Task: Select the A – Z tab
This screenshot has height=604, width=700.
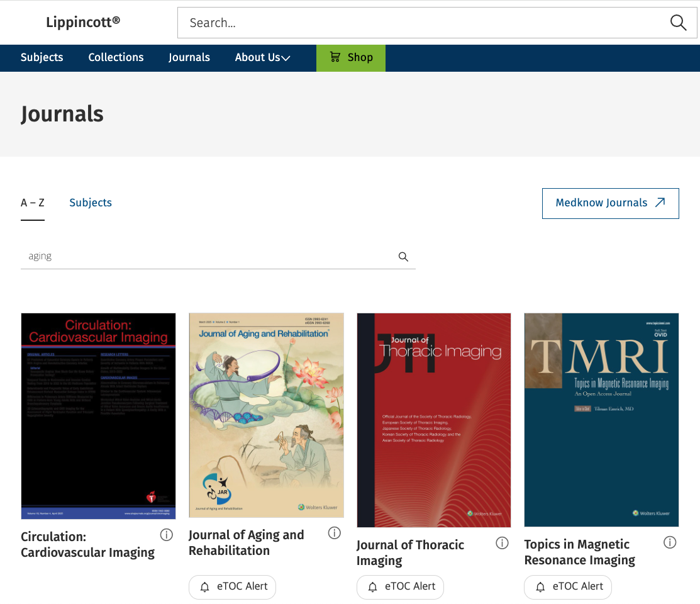Action: pos(33,203)
